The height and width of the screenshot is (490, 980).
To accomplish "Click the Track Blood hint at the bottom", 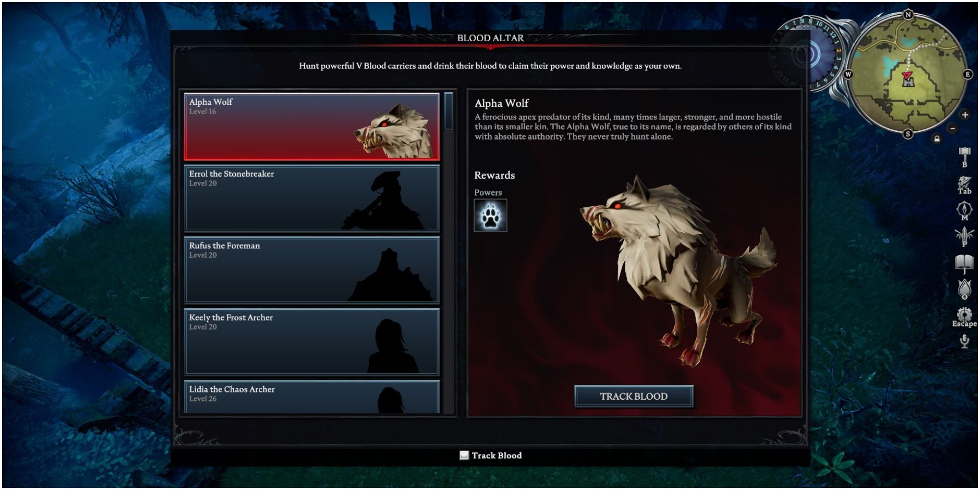I will pos(490,456).
